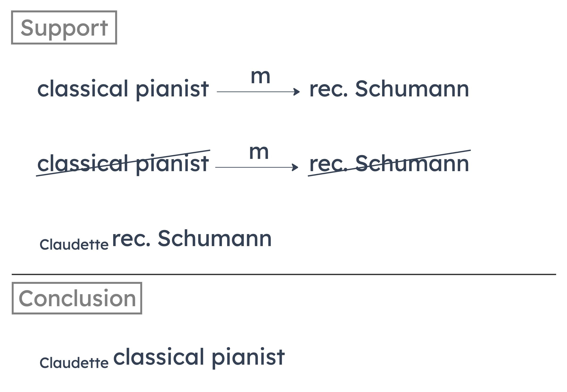The height and width of the screenshot is (392, 567).
Task: Click the crossed-out 'classical pianist' text
Action: tap(123, 164)
